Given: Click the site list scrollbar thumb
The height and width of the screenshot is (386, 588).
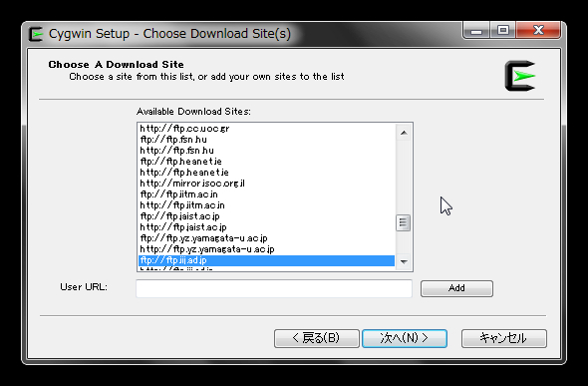Looking at the screenshot, I should click(404, 222).
